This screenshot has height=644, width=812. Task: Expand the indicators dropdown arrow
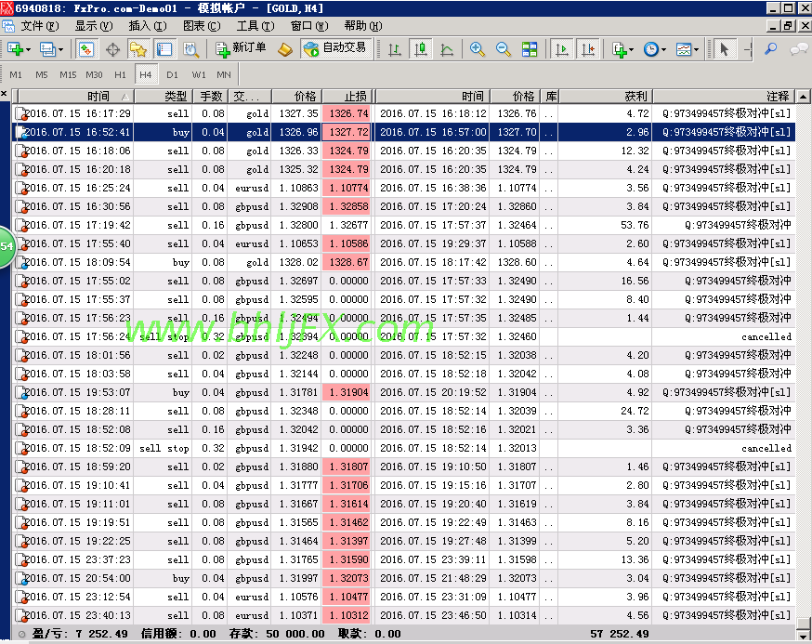pos(631,50)
